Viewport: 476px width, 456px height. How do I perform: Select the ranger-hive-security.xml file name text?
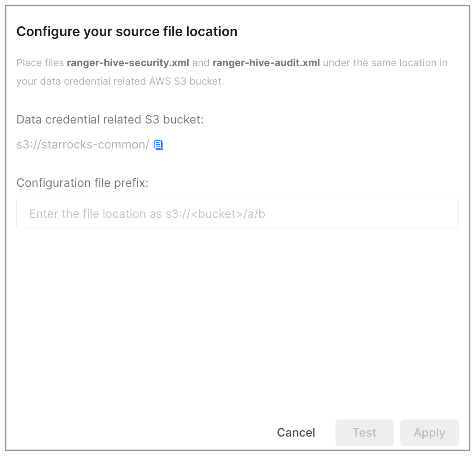(x=128, y=62)
